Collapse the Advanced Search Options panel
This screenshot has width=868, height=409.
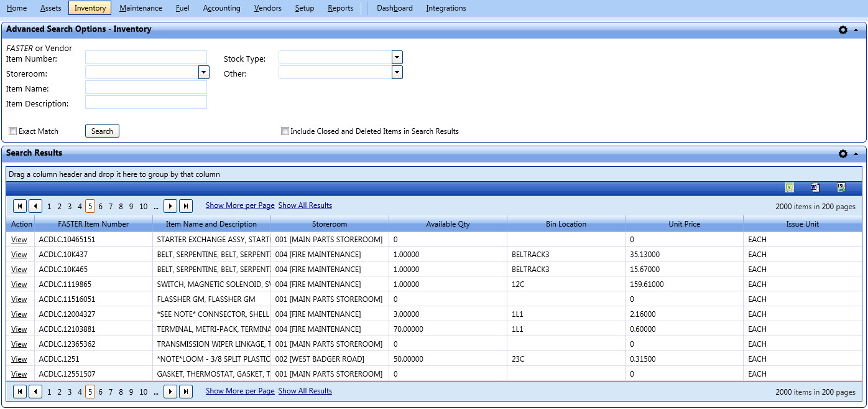[x=856, y=30]
